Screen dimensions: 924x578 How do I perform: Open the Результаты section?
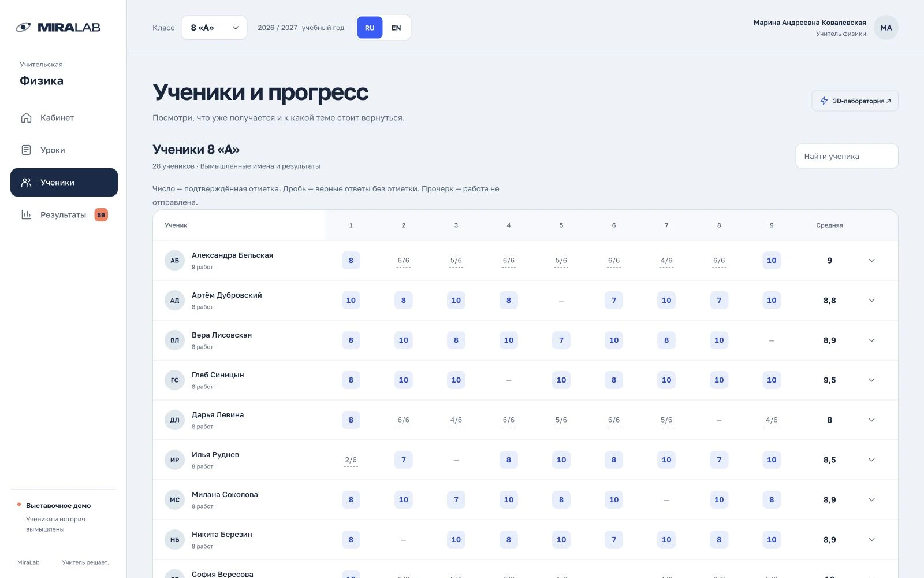(x=64, y=215)
